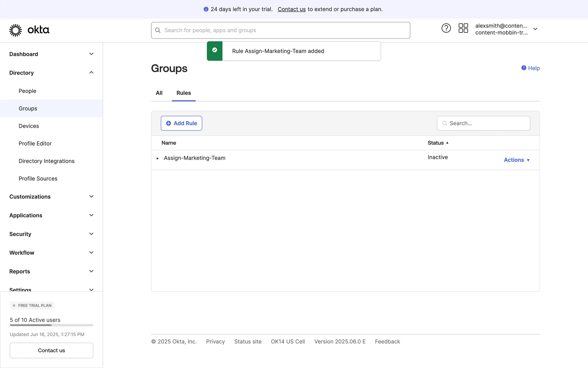Open the help question mark icon

click(x=446, y=28)
